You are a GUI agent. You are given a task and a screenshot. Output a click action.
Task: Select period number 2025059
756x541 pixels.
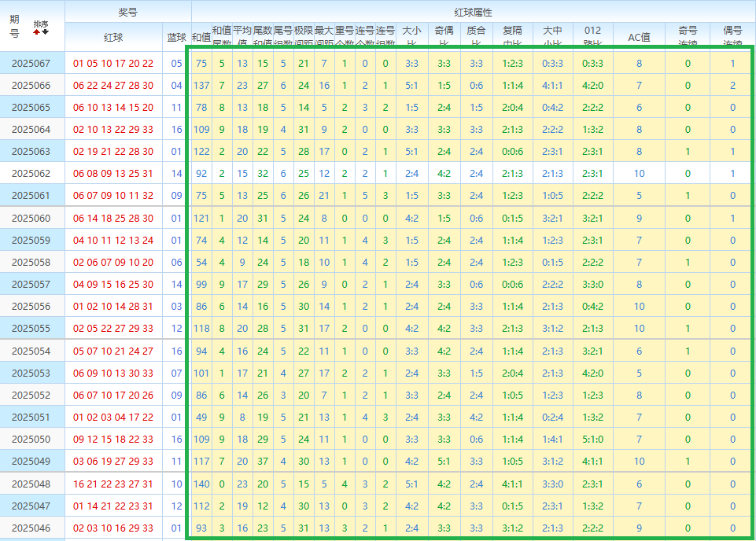point(31,241)
